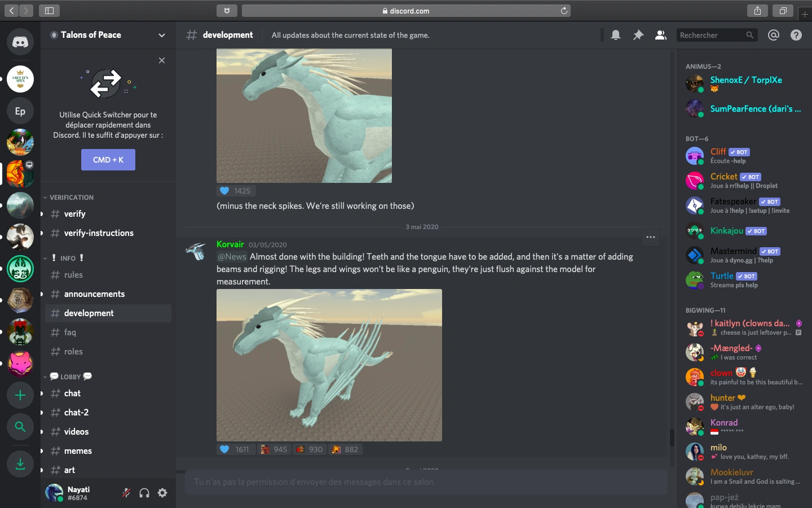Toggle the member list icon
812x508 pixels.
660,35
